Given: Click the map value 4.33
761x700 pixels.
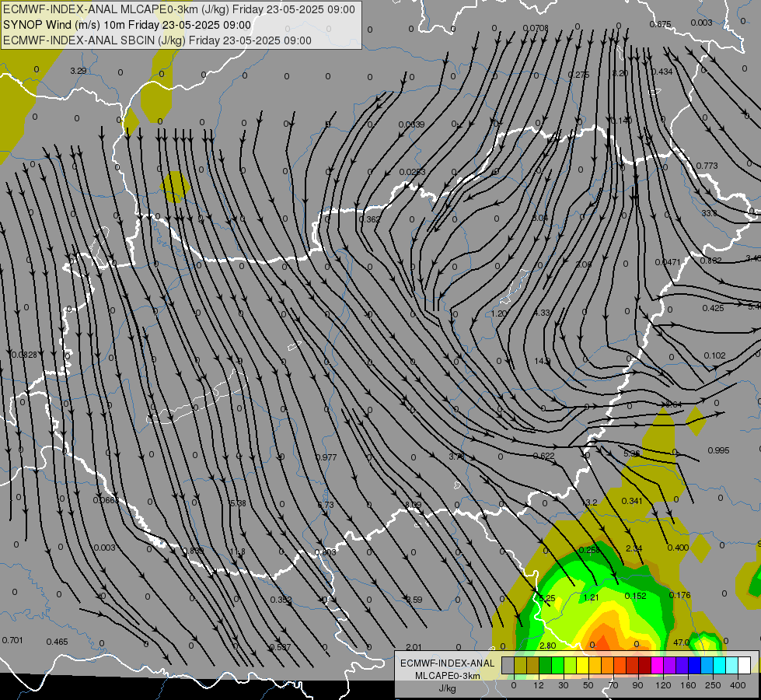Looking at the screenshot, I should [x=542, y=313].
